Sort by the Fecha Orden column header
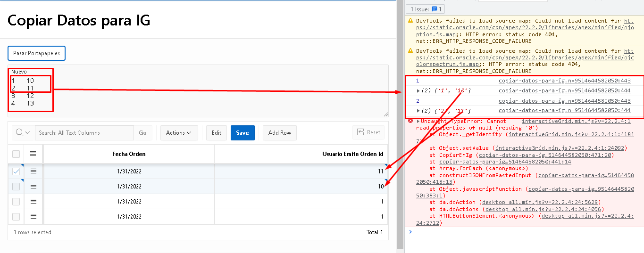This screenshot has height=253, width=644. point(129,154)
